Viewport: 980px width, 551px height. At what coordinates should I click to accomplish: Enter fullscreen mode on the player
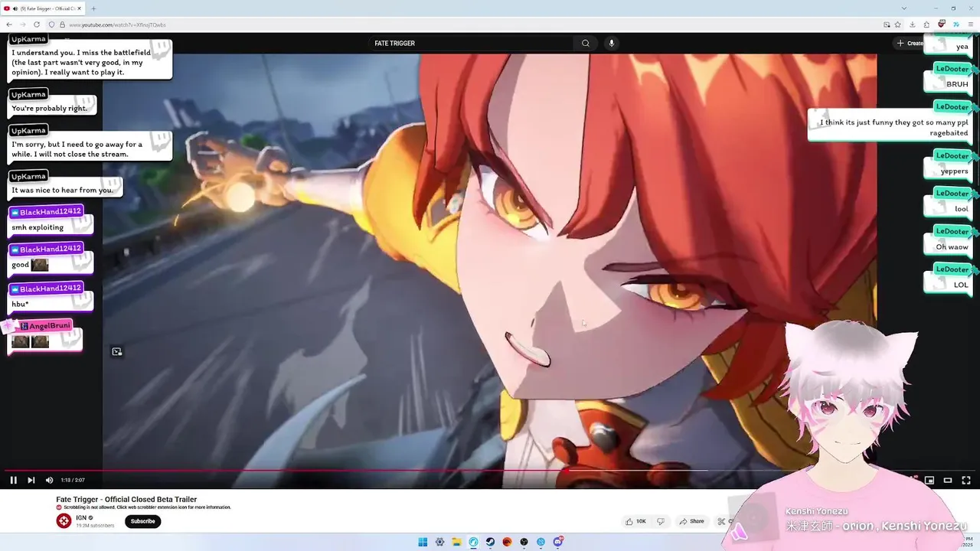click(x=966, y=480)
